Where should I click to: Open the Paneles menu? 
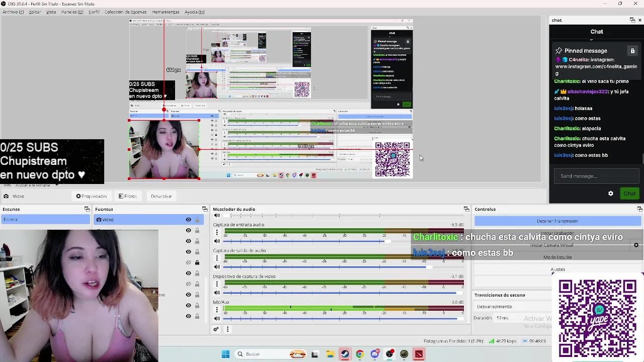click(72, 12)
